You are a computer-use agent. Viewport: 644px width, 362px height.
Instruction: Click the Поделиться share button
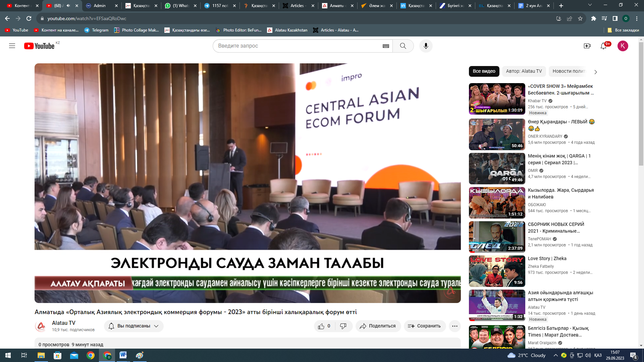pos(378,326)
